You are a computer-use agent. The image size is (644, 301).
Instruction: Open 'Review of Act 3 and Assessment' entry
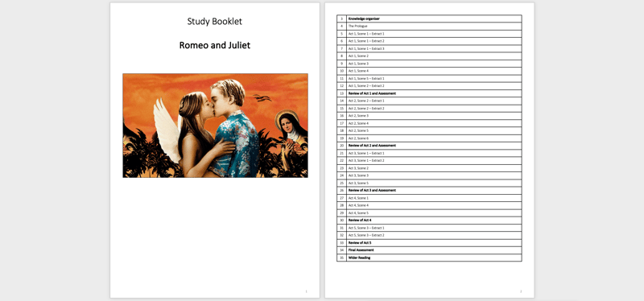(x=429, y=191)
